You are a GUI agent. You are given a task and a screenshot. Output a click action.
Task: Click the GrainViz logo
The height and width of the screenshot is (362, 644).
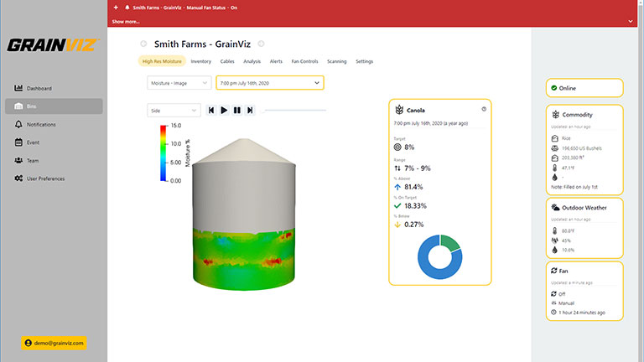[54, 45]
